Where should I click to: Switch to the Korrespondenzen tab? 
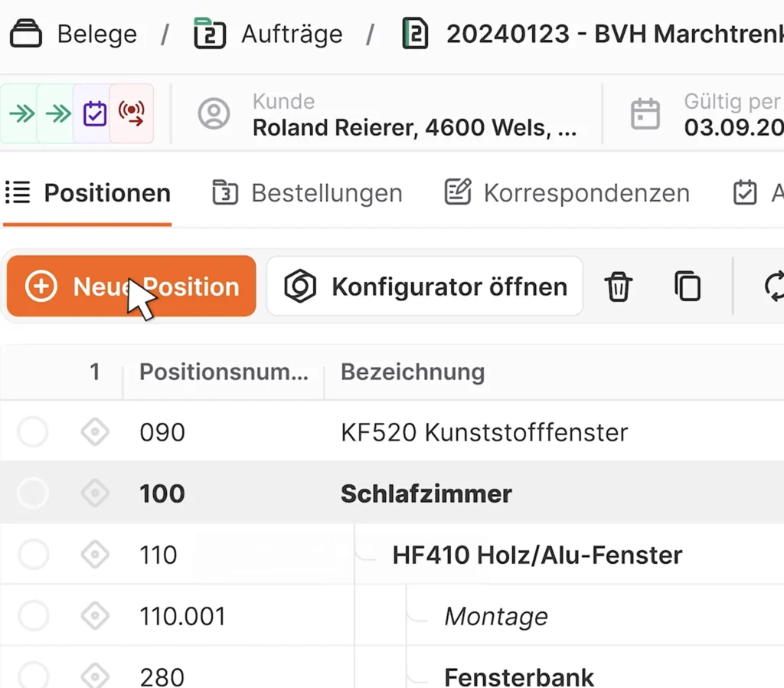(x=567, y=193)
